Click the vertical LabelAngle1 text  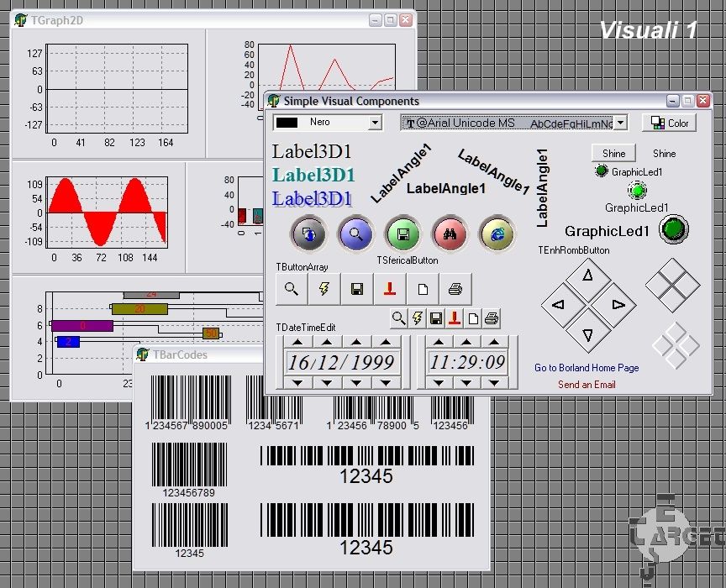pos(542,187)
